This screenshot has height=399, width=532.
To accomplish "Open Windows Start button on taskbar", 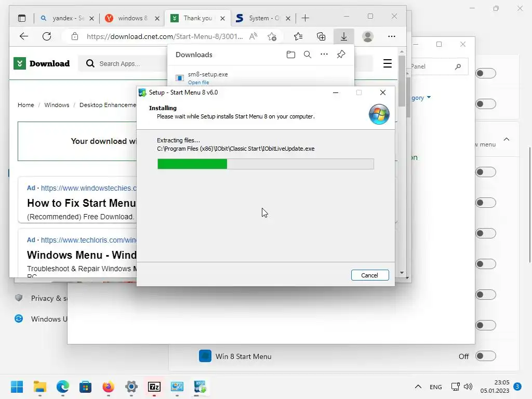I will point(17,387).
